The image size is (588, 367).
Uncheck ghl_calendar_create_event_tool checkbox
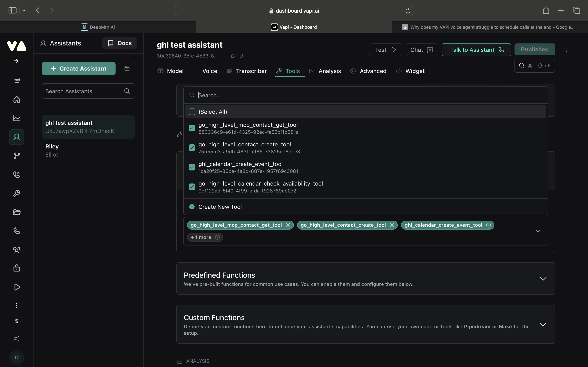192,167
